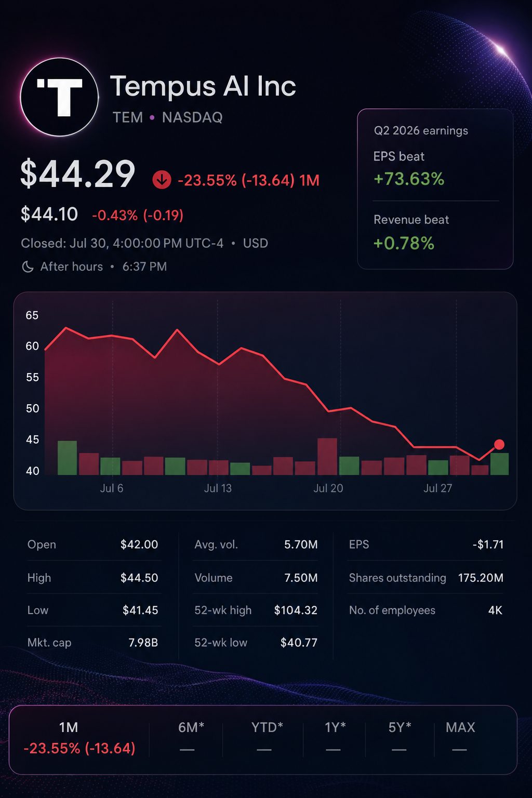Select the 5Y* range tab
The image size is (532, 798).
tap(400, 737)
